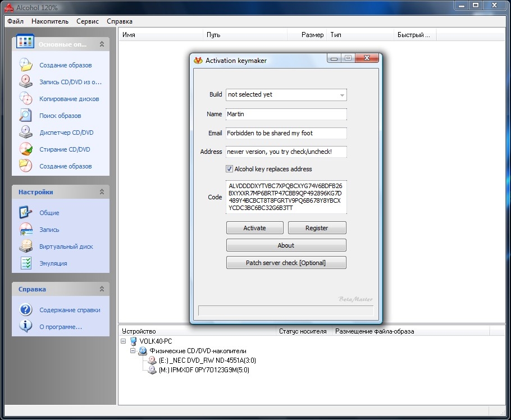Collapse the VOLK40-PC tree node
This screenshot has width=511, height=420.
coord(123,341)
